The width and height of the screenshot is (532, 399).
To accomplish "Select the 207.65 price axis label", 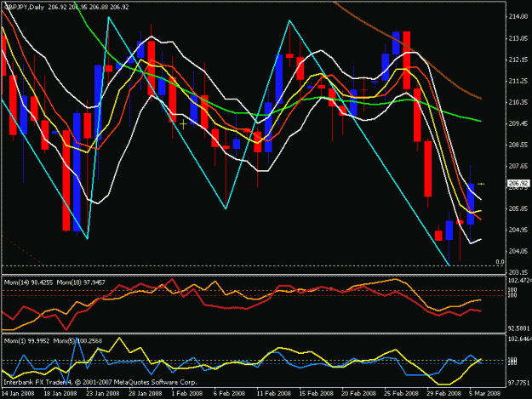I will 518,166.
